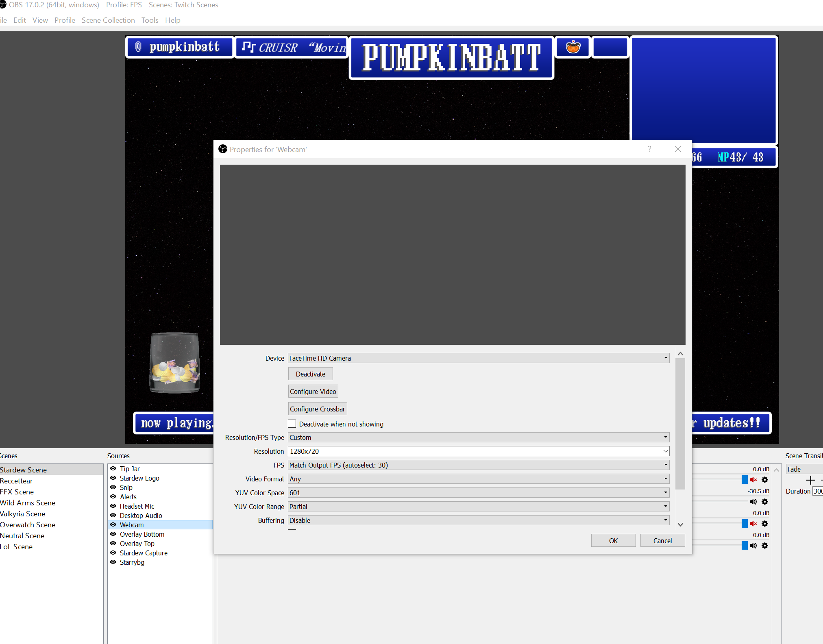The image size is (823, 644).
Task: Select the FFX Scene in Scenes list
Action: [17, 492]
